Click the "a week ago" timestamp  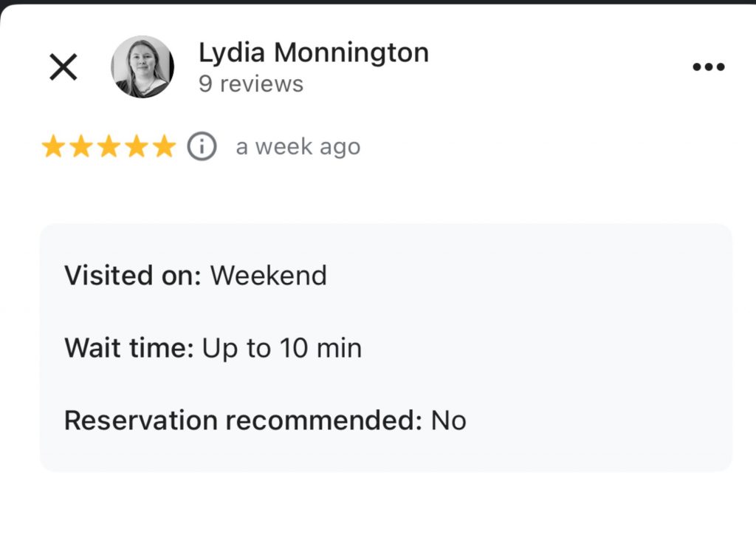coord(298,147)
